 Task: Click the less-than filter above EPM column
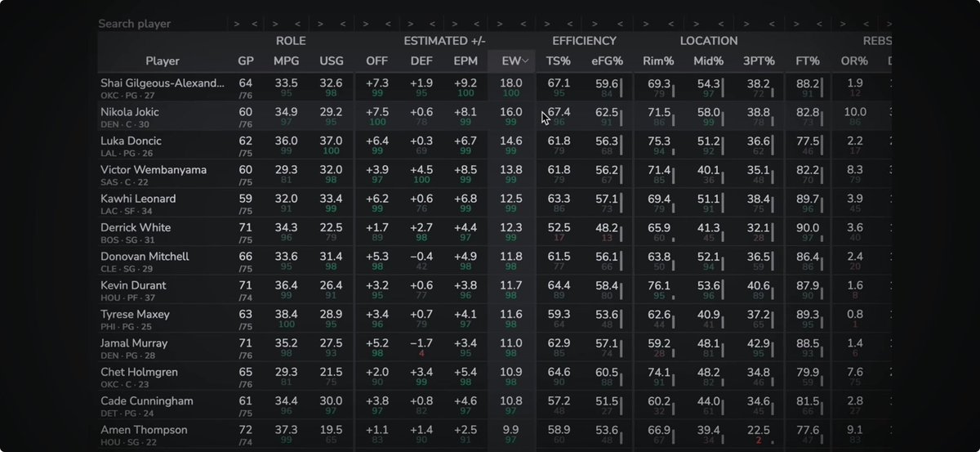coord(475,25)
